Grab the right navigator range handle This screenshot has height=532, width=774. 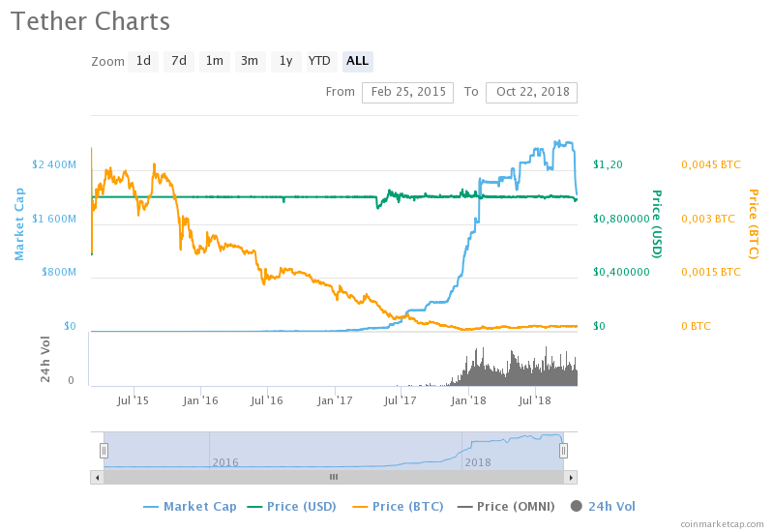click(563, 451)
